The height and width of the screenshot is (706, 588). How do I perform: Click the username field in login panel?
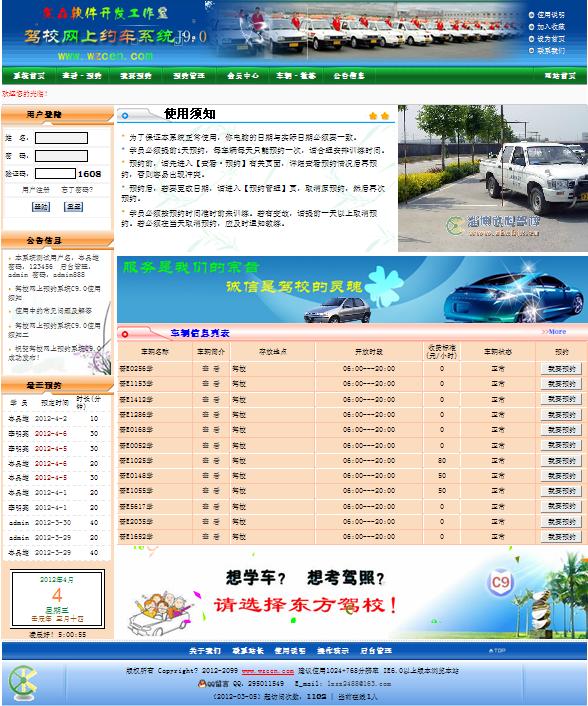61,138
